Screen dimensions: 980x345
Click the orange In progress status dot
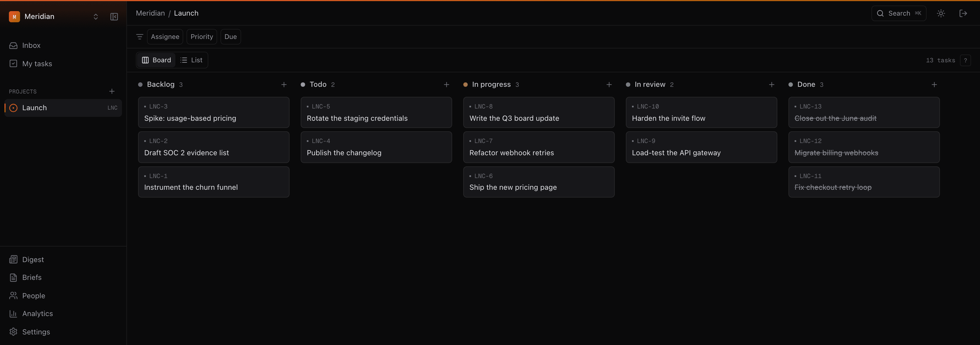point(465,85)
